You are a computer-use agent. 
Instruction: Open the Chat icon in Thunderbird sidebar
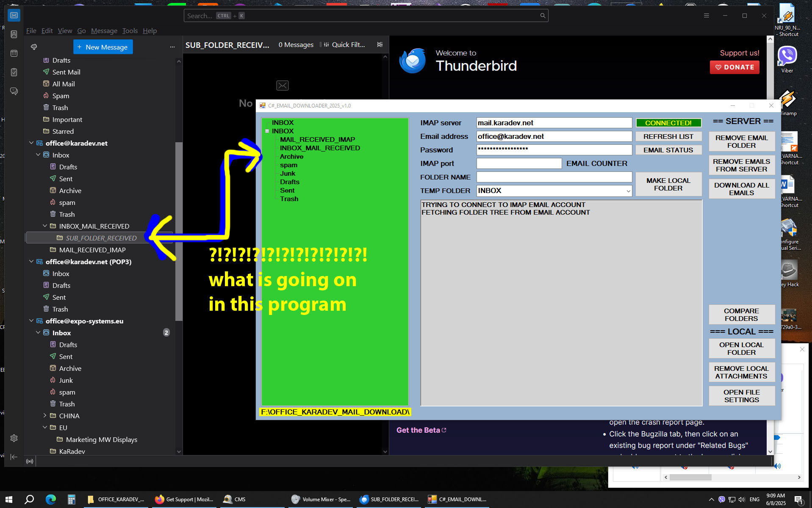(x=14, y=91)
